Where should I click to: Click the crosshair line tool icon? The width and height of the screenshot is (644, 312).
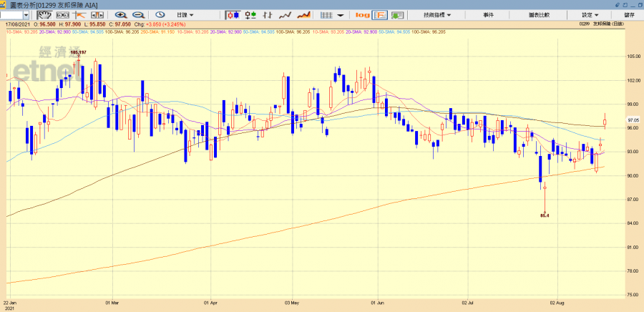pyautogui.click(x=79, y=14)
